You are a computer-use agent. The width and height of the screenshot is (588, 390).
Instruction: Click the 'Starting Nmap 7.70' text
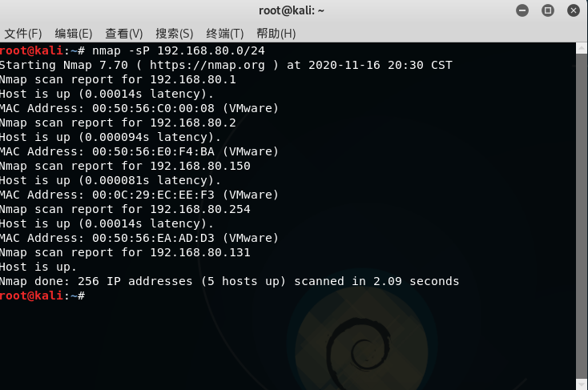coord(64,65)
